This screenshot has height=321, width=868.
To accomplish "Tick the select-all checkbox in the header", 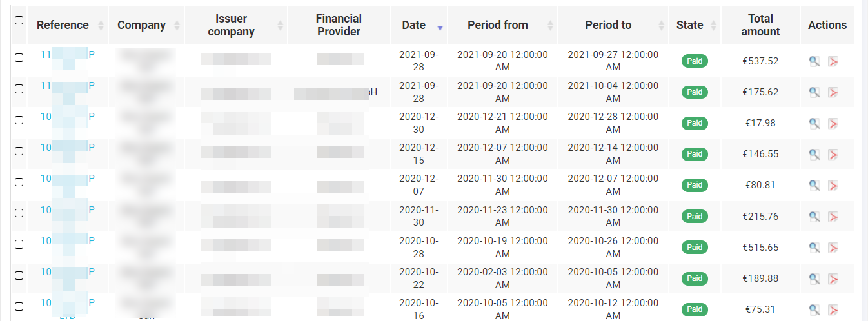I will point(19,20).
